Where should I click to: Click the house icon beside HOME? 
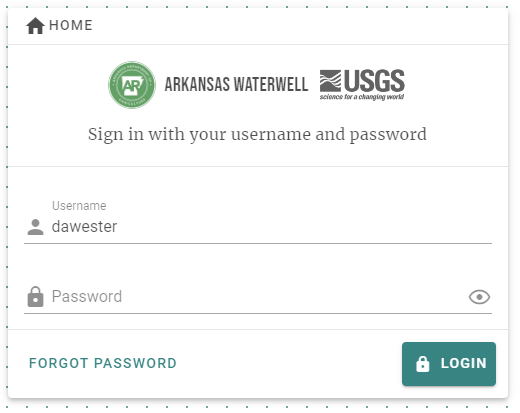tap(35, 26)
